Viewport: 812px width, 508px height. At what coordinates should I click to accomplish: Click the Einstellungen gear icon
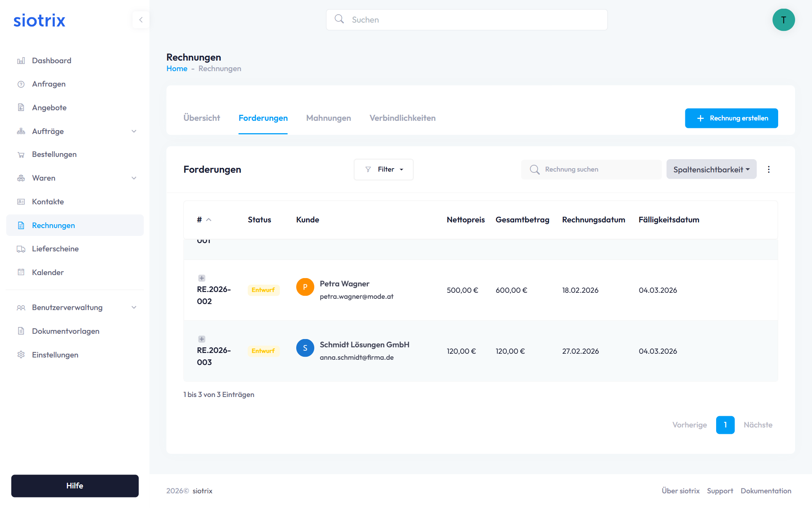click(21, 355)
